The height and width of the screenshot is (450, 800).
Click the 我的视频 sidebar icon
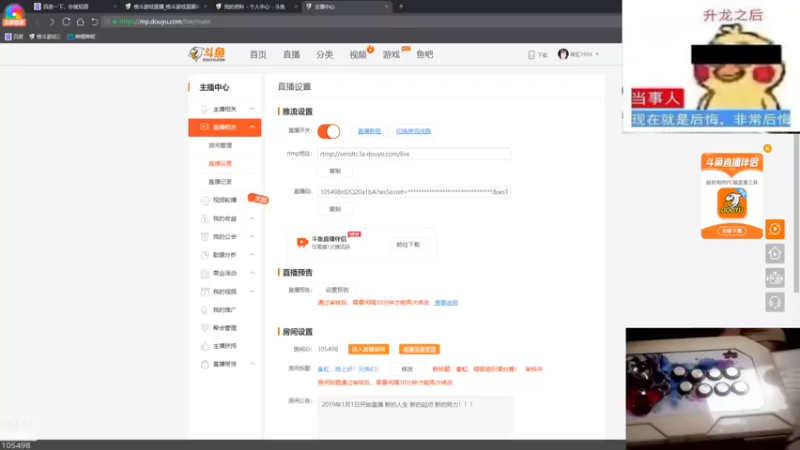coord(205,292)
